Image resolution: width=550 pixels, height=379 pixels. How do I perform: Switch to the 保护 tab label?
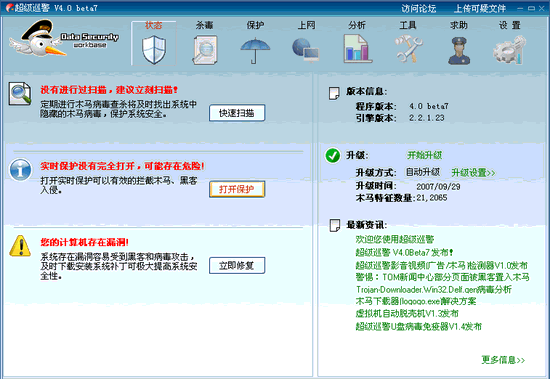tap(255, 25)
